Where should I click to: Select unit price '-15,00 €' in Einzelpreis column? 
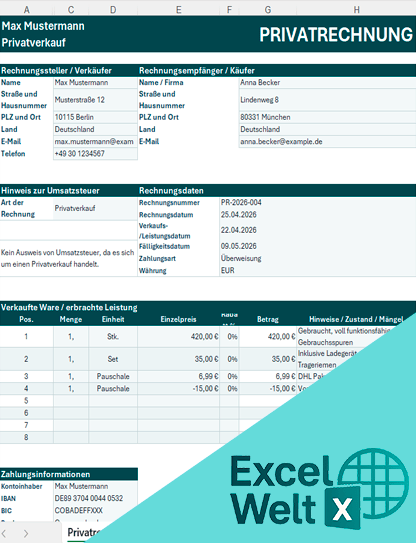[178, 389]
